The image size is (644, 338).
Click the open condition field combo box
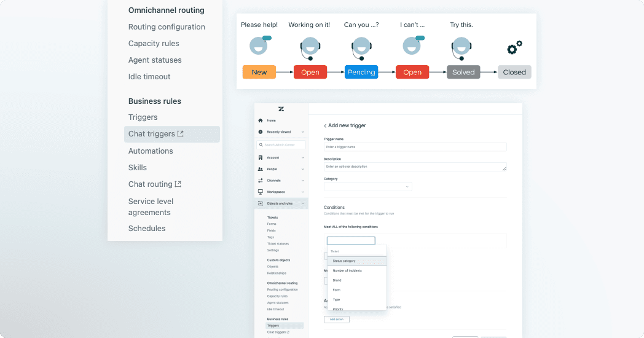tap(351, 241)
